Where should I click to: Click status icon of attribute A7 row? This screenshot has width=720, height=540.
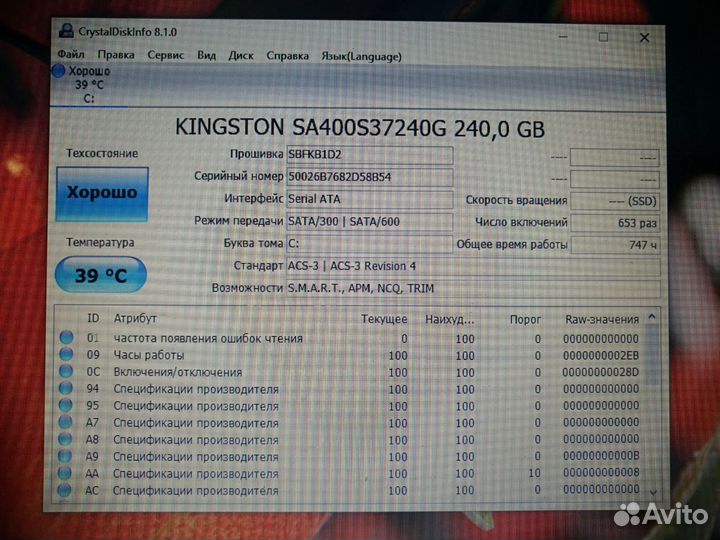click(x=65, y=422)
